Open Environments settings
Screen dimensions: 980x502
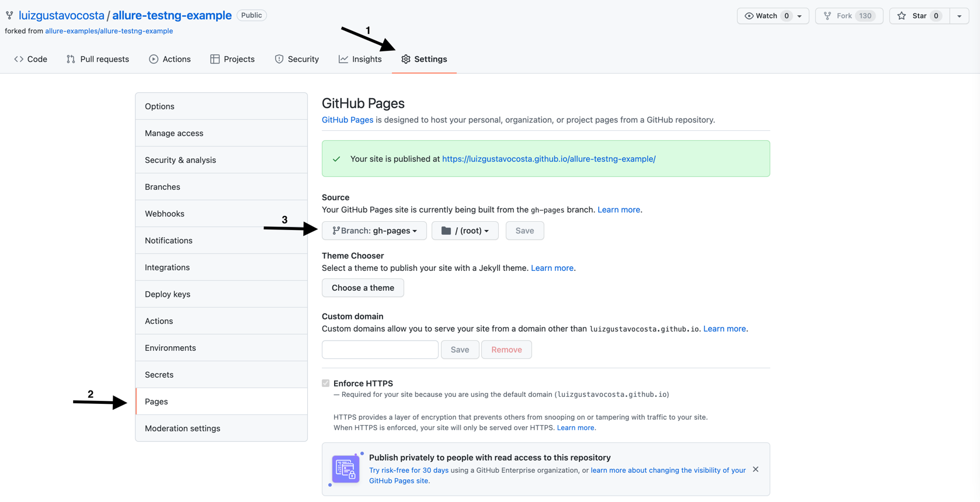click(221, 348)
